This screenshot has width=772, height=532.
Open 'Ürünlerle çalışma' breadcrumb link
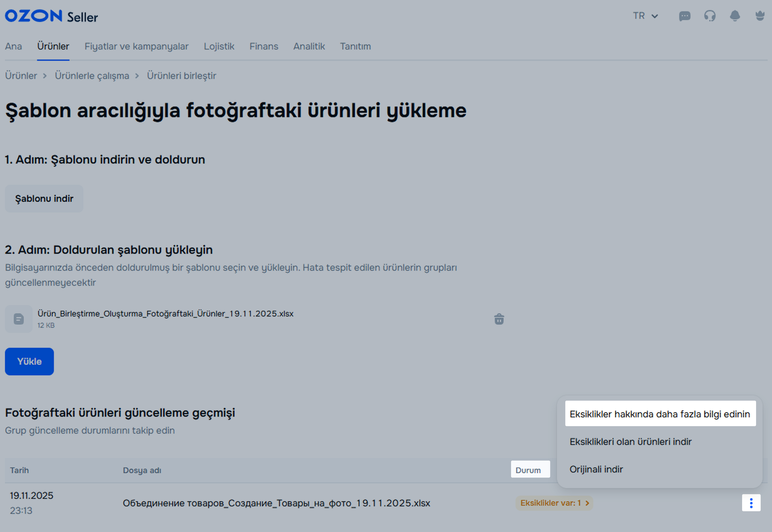click(92, 76)
